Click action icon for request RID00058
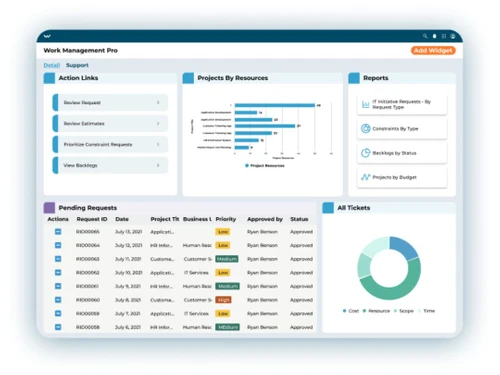Viewport: 500px width, 375px height. coord(58,327)
